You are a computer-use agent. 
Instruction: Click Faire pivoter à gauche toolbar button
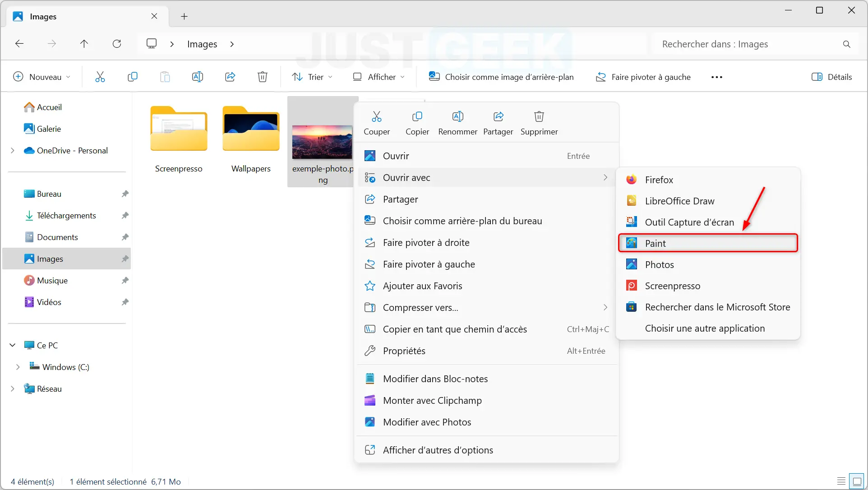643,77
